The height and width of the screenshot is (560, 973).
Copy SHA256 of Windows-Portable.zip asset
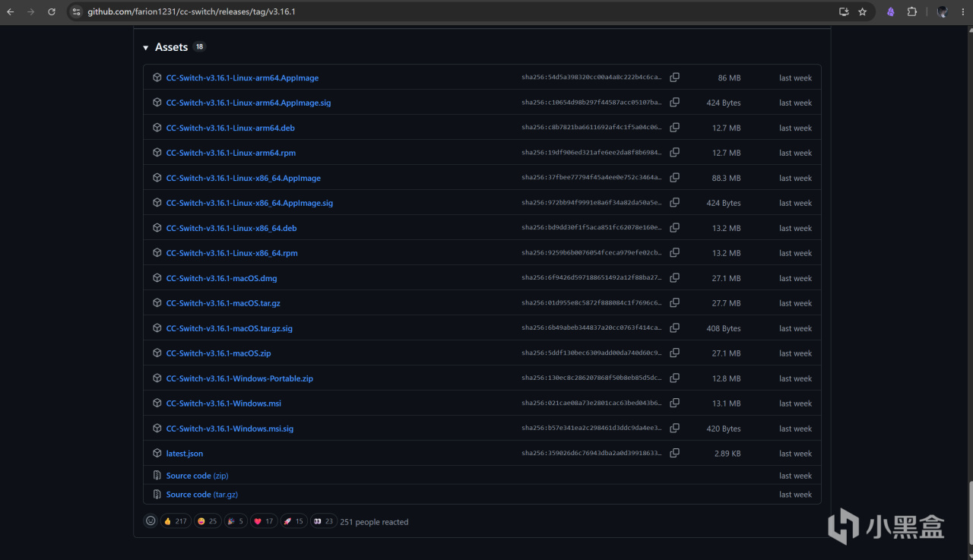674,378
